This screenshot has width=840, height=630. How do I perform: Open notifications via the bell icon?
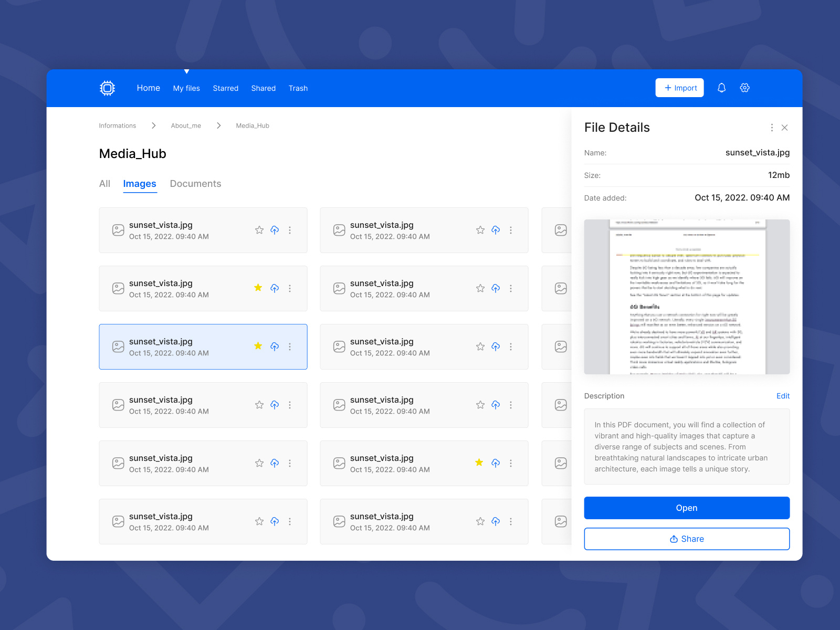(x=721, y=88)
